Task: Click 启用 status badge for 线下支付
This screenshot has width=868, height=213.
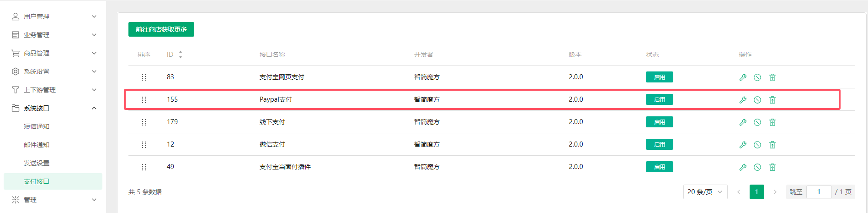Action: (x=659, y=122)
